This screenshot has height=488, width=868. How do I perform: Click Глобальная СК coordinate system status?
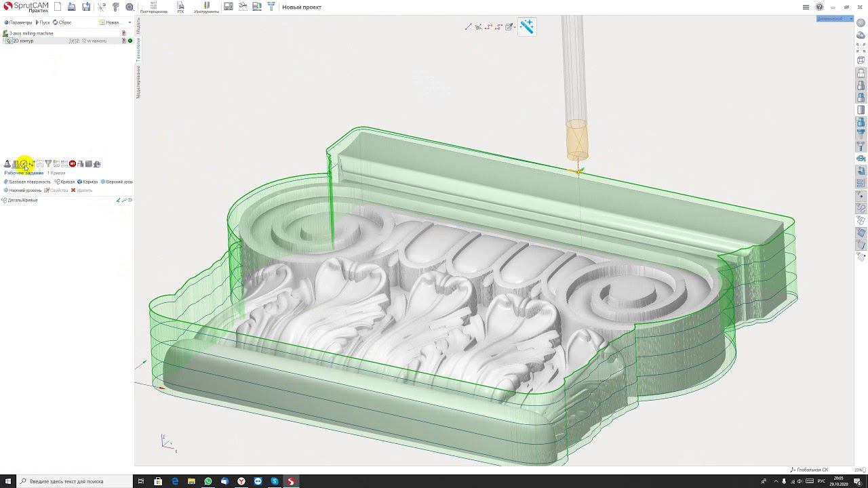[810, 470]
